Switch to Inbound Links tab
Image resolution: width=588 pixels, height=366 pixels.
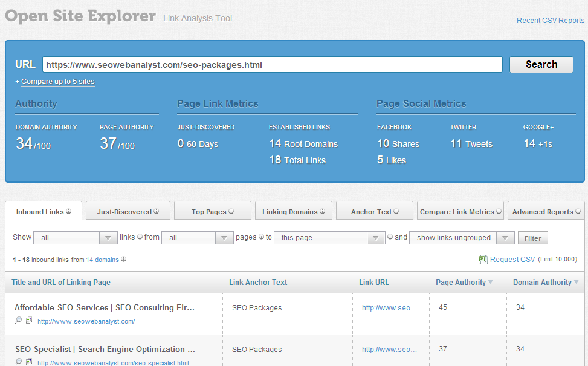tap(44, 211)
